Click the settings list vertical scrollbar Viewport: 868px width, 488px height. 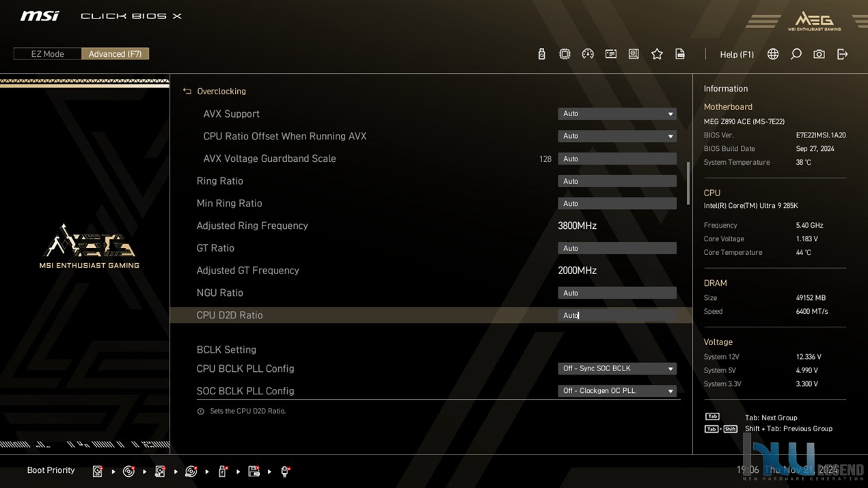pyautogui.click(x=688, y=183)
